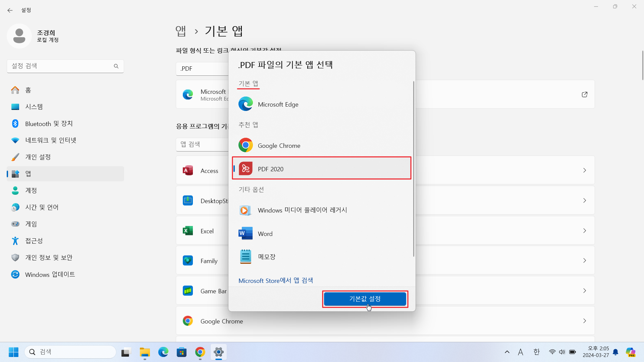Screen dimensions: 644x362
Task: Expand the Google Chrome row chevron
Action: tap(584, 321)
